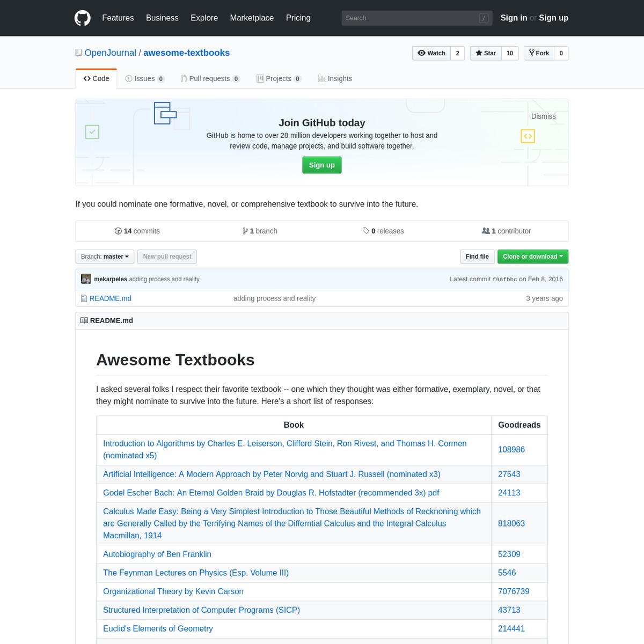Image resolution: width=644 pixels, height=644 pixels.
Task: Open Goodreads link 214441
Action: [511, 629]
